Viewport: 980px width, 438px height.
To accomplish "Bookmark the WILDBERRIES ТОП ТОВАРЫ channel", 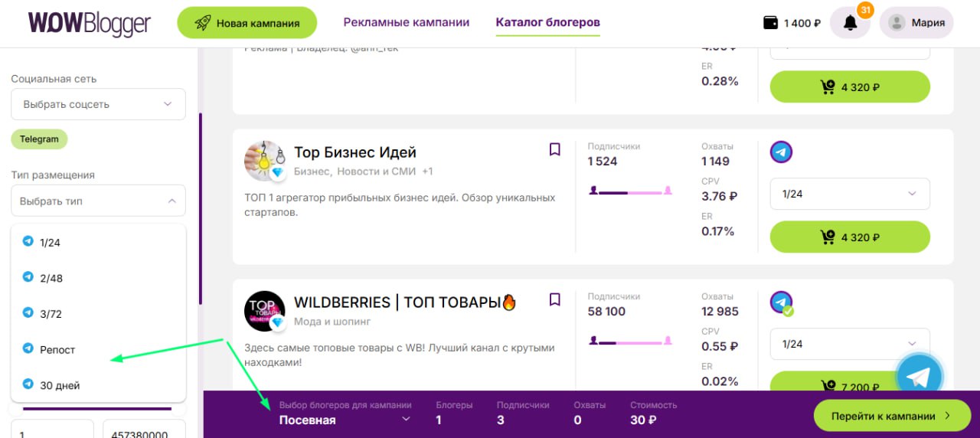I will [555, 299].
